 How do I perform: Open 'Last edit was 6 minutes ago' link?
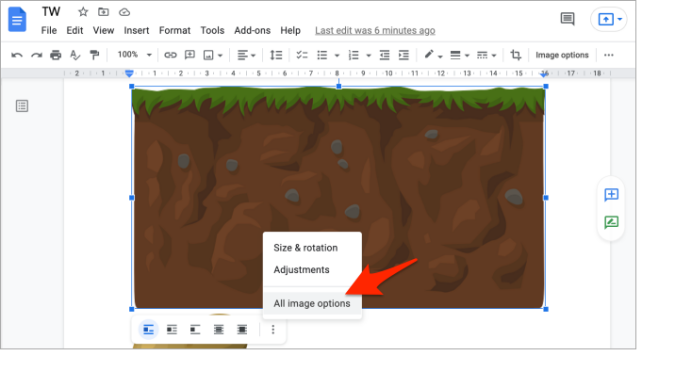pos(375,31)
